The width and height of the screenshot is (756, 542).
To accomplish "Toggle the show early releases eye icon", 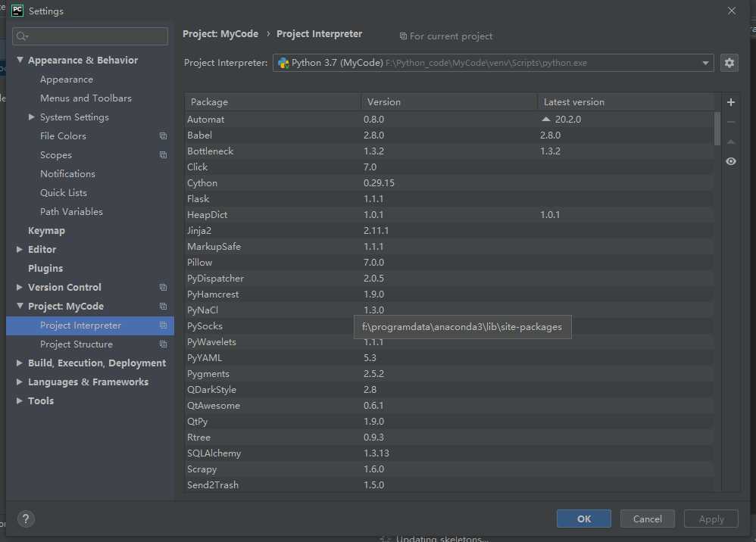I will pos(731,161).
